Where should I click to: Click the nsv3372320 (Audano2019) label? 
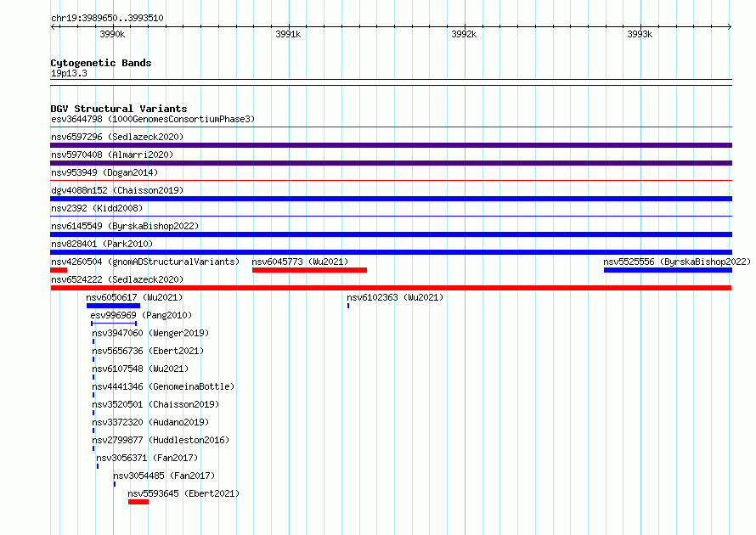150,422
